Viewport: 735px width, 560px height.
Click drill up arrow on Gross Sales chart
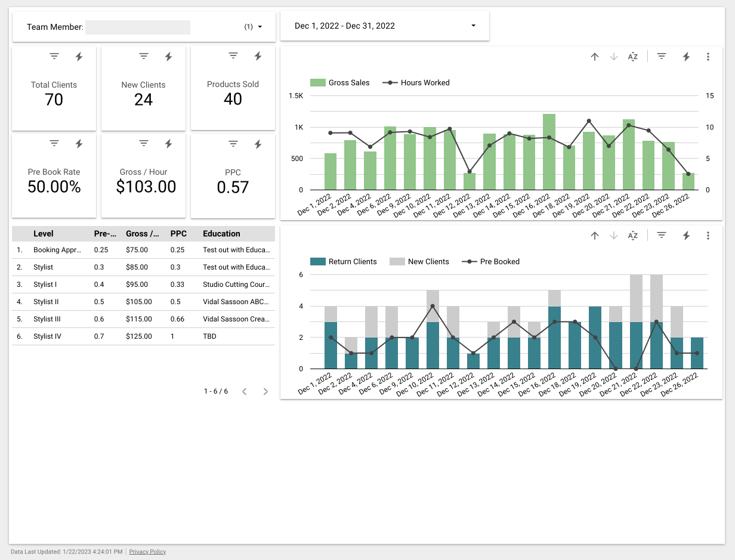595,57
